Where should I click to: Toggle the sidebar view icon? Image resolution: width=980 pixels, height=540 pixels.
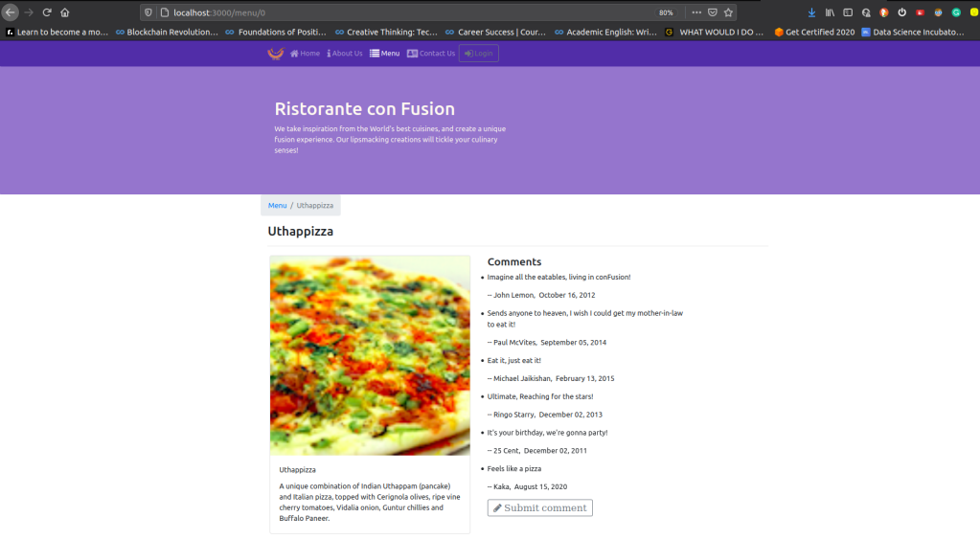848,12
